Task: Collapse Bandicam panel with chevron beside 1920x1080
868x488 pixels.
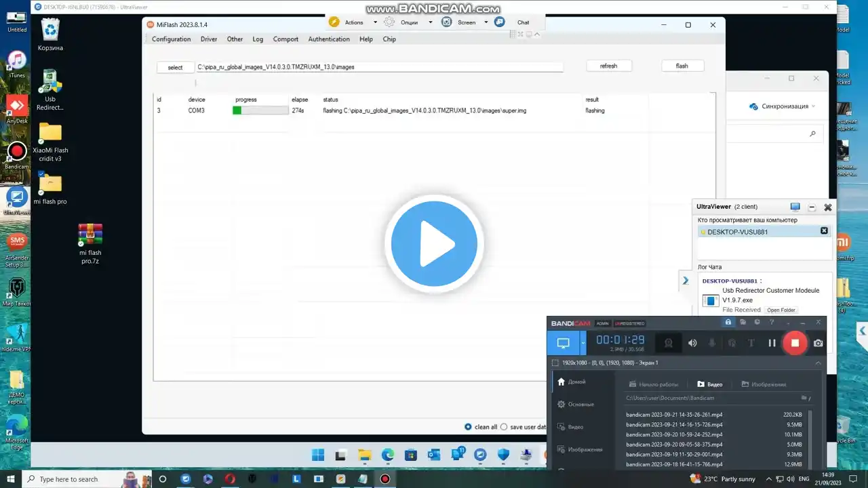Action: [818, 363]
